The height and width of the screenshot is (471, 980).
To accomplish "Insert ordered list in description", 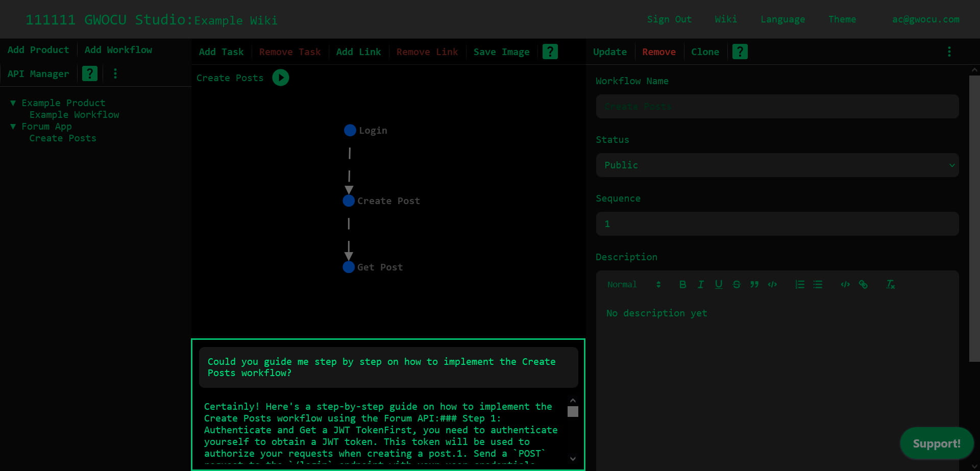I will tap(800, 284).
